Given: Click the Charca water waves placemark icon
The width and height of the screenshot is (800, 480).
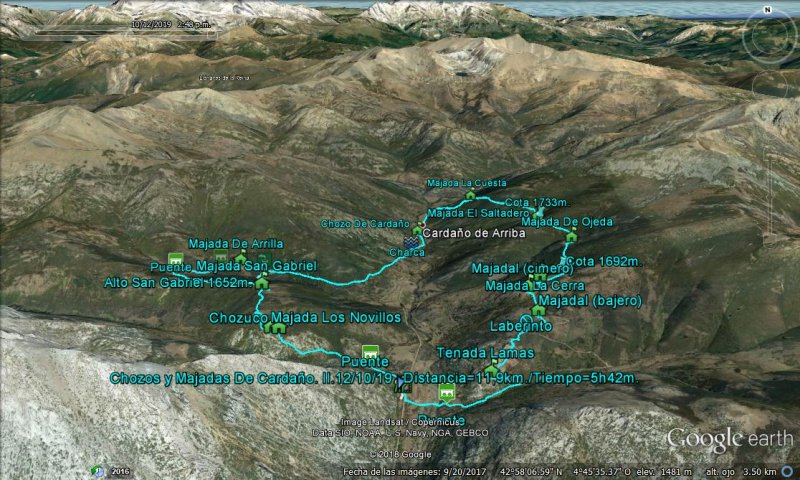Looking at the screenshot, I should coord(410,241).
